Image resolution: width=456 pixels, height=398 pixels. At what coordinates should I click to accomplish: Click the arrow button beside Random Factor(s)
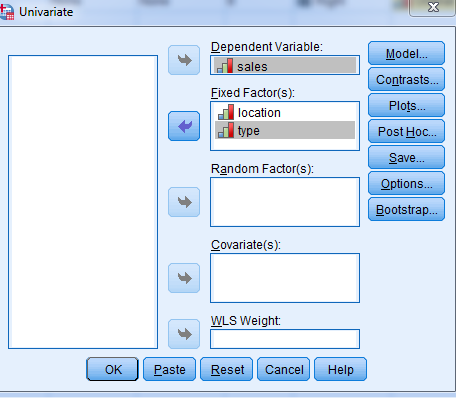click(x=184, y=202)
